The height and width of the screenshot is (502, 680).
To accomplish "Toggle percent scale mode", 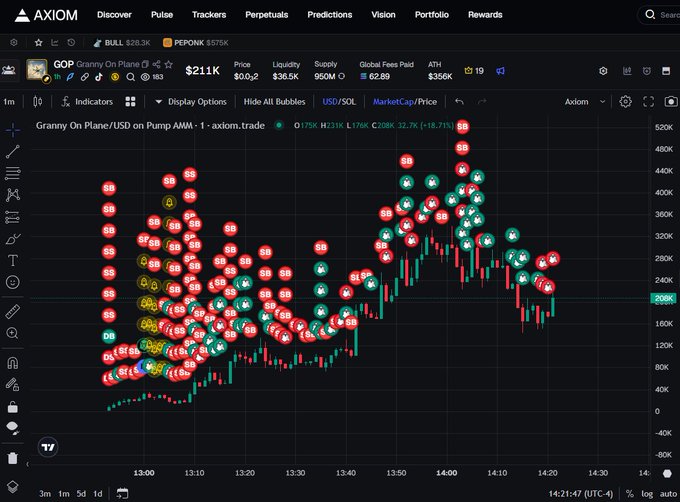I will pos(630,494).
